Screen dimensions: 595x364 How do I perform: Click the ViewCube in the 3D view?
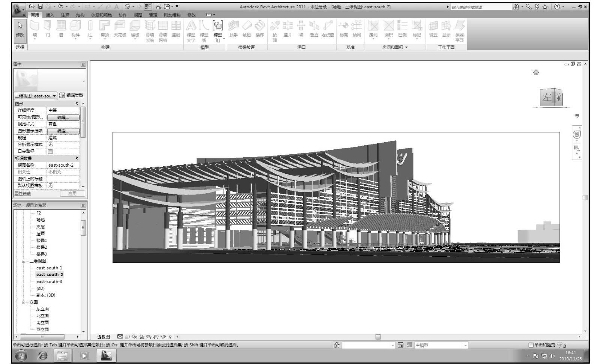[x=551, y=97]
